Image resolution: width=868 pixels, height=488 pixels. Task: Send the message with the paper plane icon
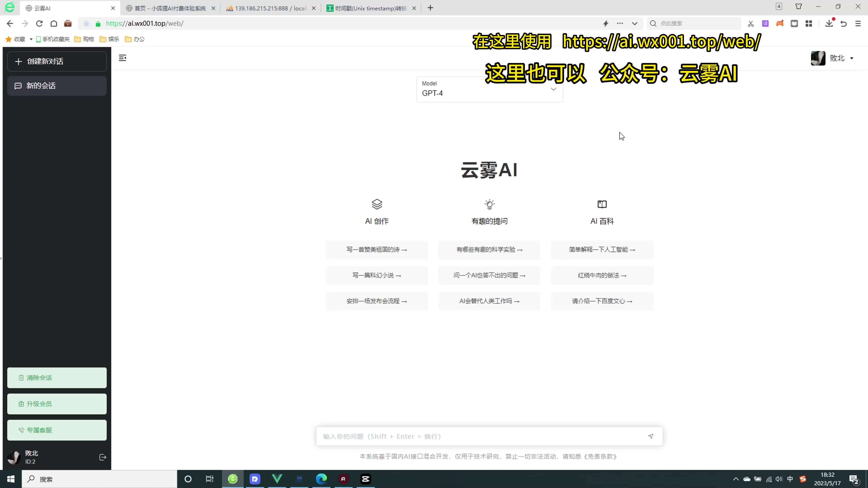click(651, 436)
